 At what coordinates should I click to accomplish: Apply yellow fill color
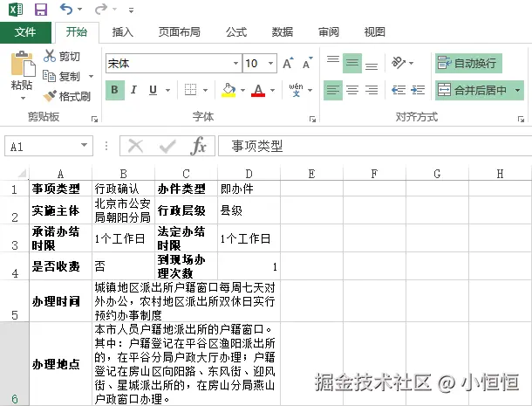point(228,90)
